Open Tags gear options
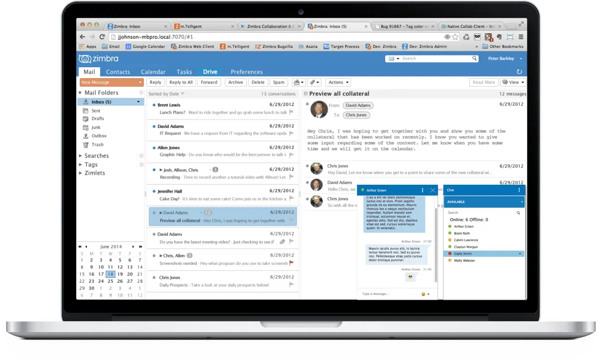The image size is (598, 364). pos(141,164)
